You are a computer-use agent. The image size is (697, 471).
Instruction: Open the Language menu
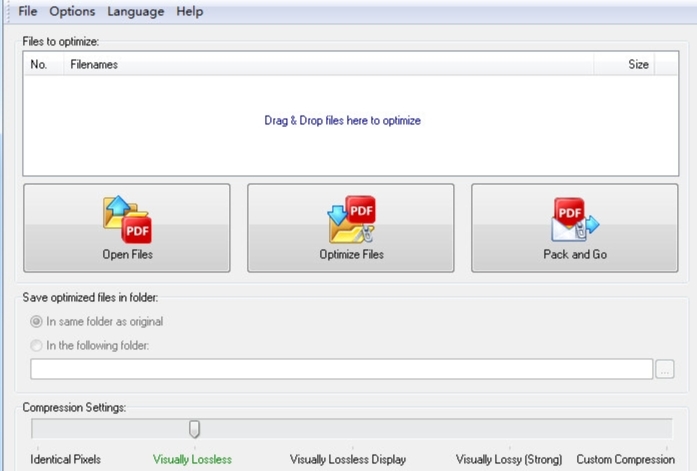[x=136, y=11]
